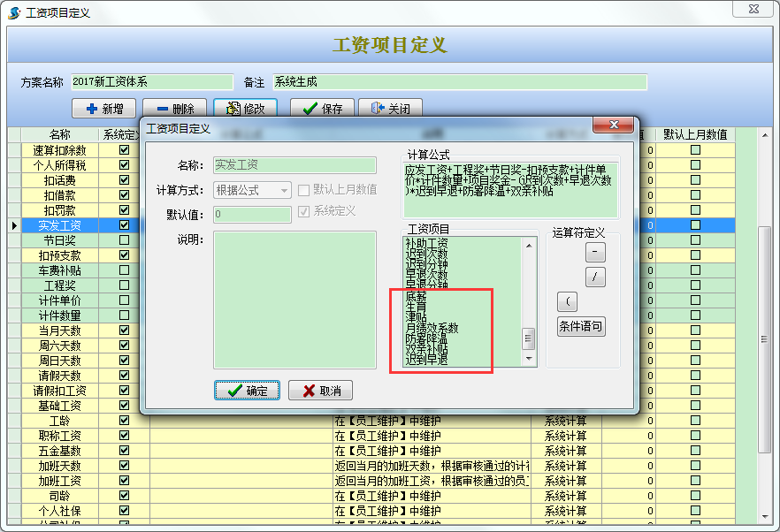Click the 名称 field showing 实发工资
Viewport: 780px width, 532px height.
tap(294, 165)
